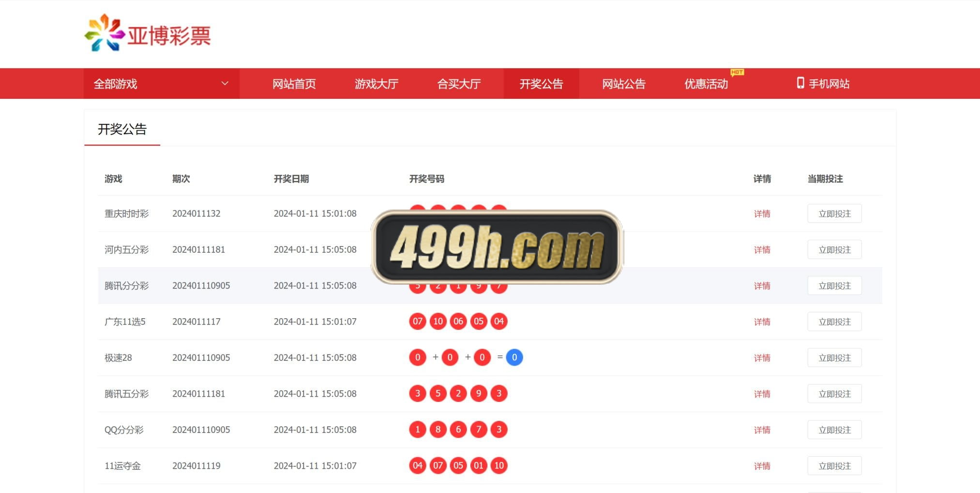Image resolution: width=980 pixels, height=493 pixels.
Task: Click draw time 2024-01-11 15:01:08 of 重庆时时彩
Action: (x=315, y=214)
